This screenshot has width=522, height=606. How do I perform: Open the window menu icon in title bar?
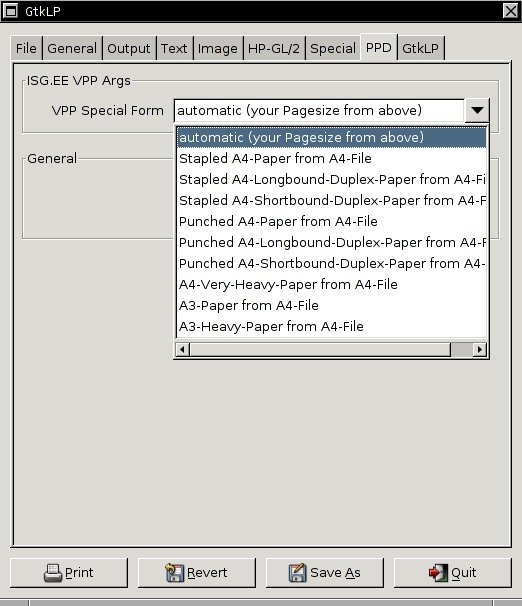(10, 11)
